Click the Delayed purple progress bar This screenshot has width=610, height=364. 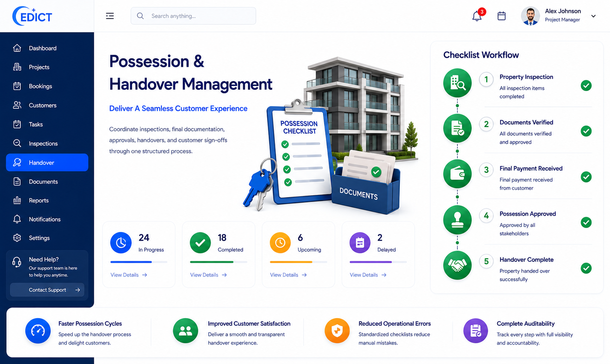[x=371, y=262]
